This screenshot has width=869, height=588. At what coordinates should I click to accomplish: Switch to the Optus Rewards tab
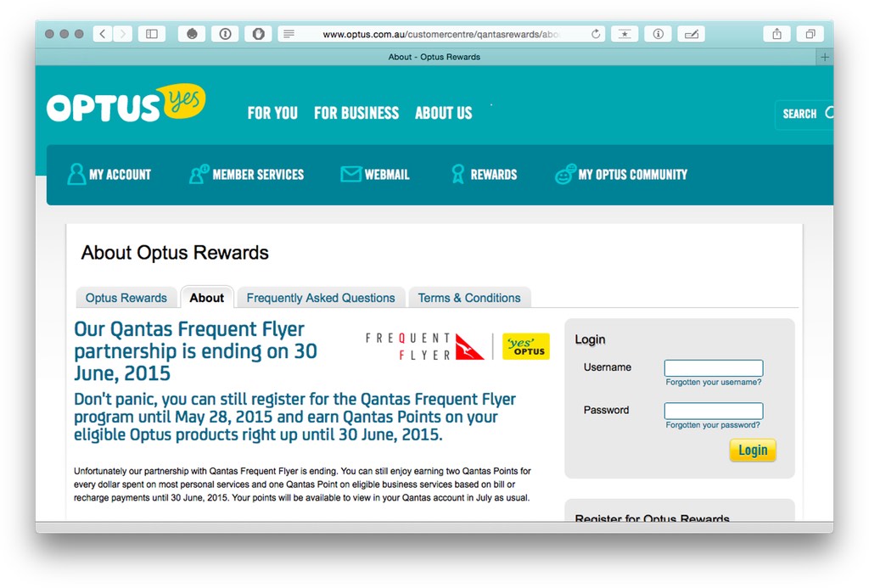[126, 298]
